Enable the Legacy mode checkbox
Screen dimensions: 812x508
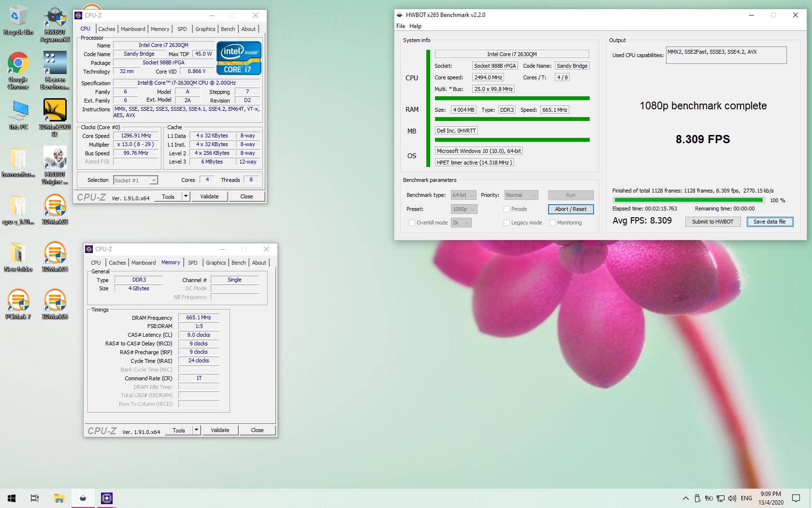tap(507, 223)
